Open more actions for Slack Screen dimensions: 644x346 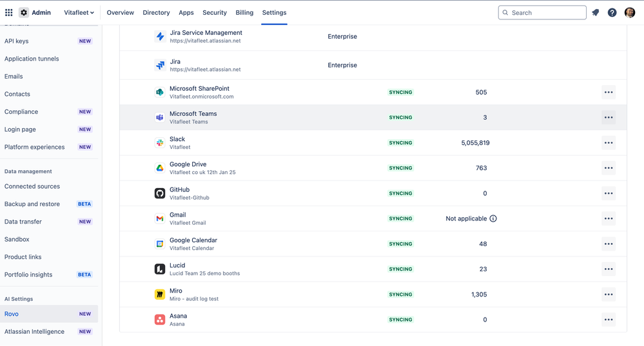609,143
